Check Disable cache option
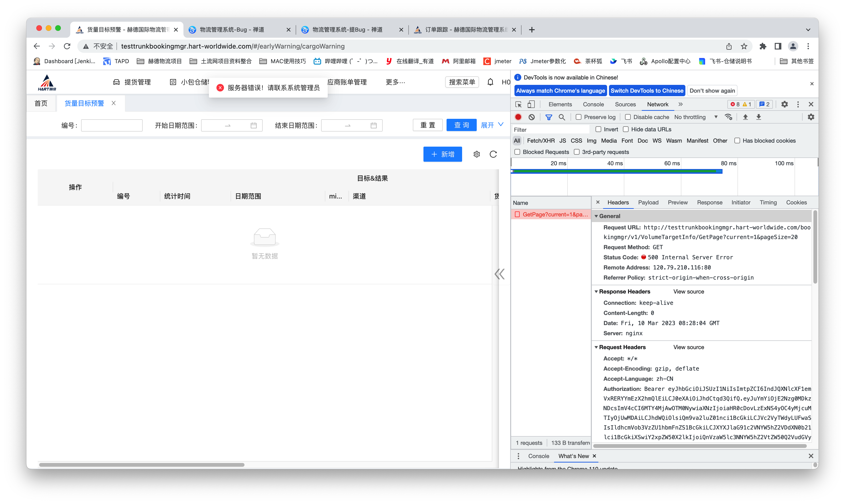 pyautogui.click(x=628, y=117)
